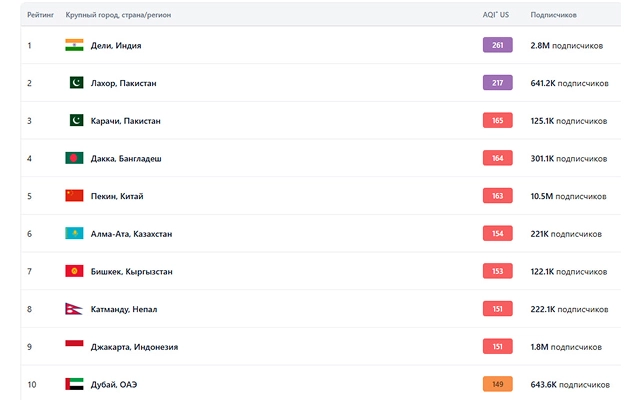Screen dimensions: 640x400
Task: Click the Nepal flag icon
Action: [x=74, y=309]
